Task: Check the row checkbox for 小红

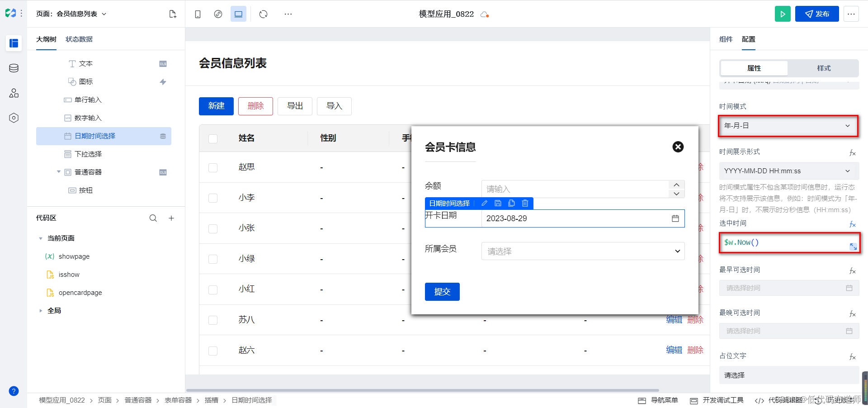Action: (213, 290)
